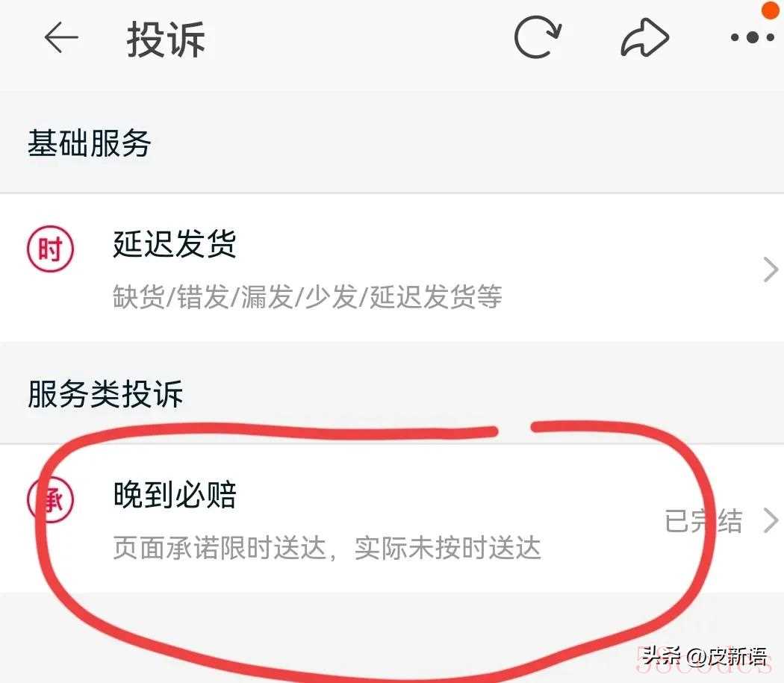Tap the orange notification dot
The width and height of the screenshot is (784, 683).
pyautogui.click(x=772, y=9)
